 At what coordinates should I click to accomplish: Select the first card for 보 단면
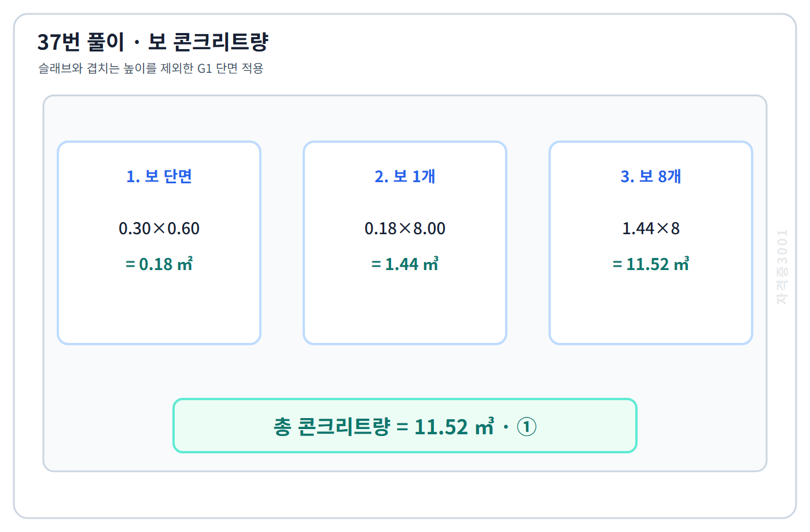tap(159, 243)
